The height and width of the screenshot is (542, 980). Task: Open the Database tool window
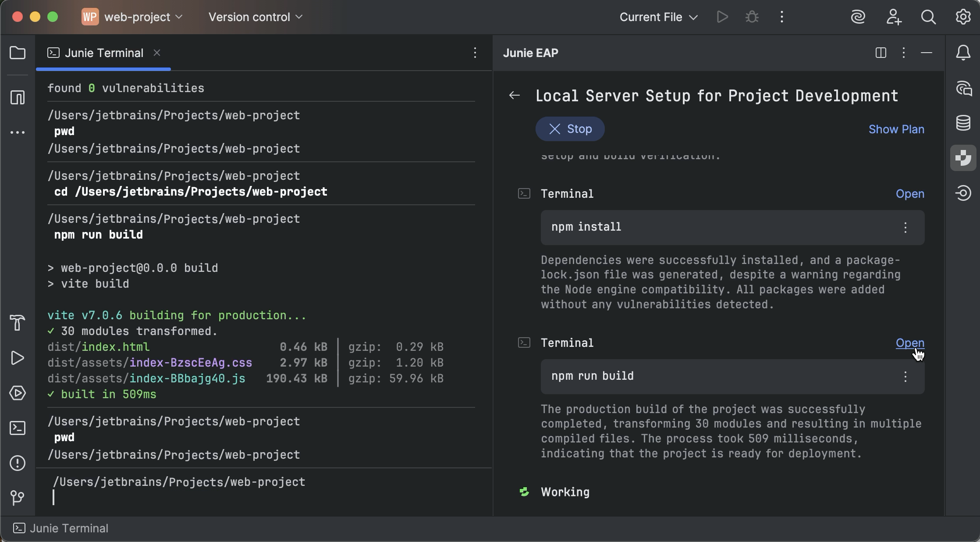tap(963, 123)
